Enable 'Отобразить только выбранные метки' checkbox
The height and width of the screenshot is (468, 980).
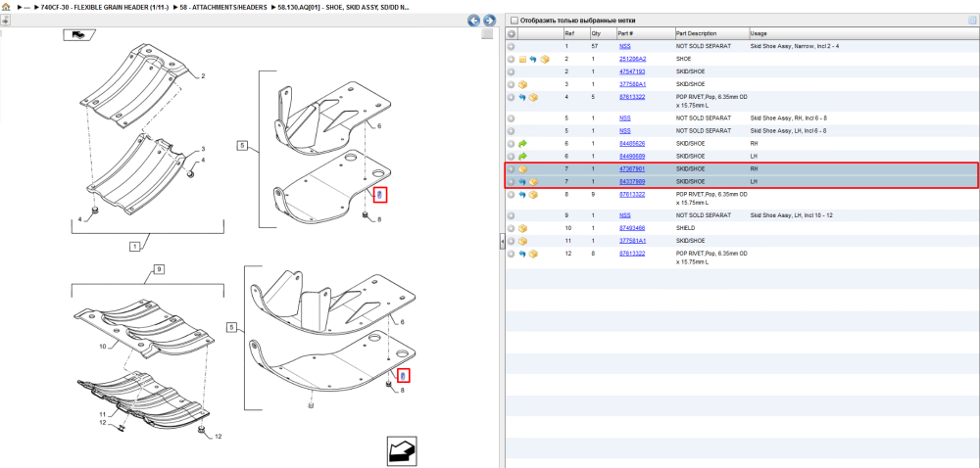pos(514,21)
